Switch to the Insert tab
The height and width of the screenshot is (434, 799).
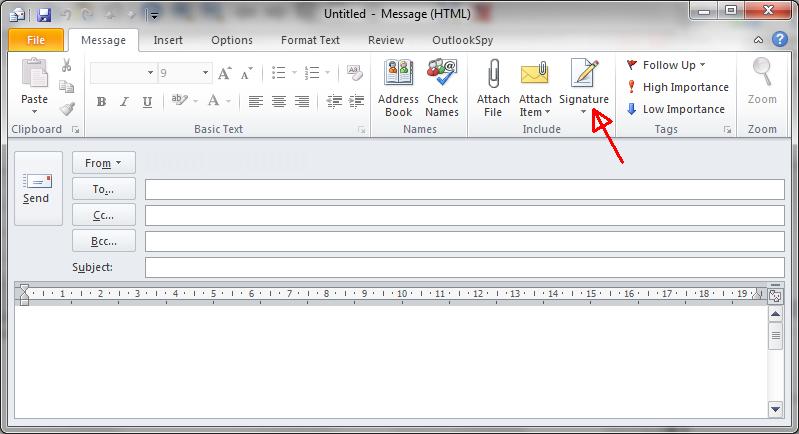[x=168, y=40]
